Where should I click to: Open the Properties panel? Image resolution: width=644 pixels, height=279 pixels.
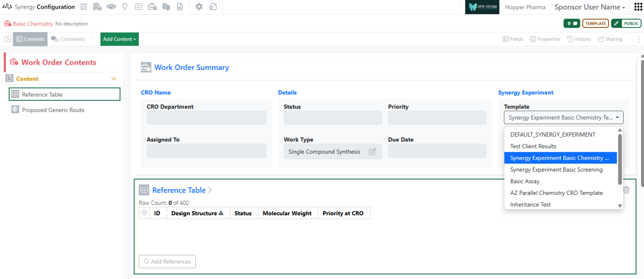tap(545, 39)
